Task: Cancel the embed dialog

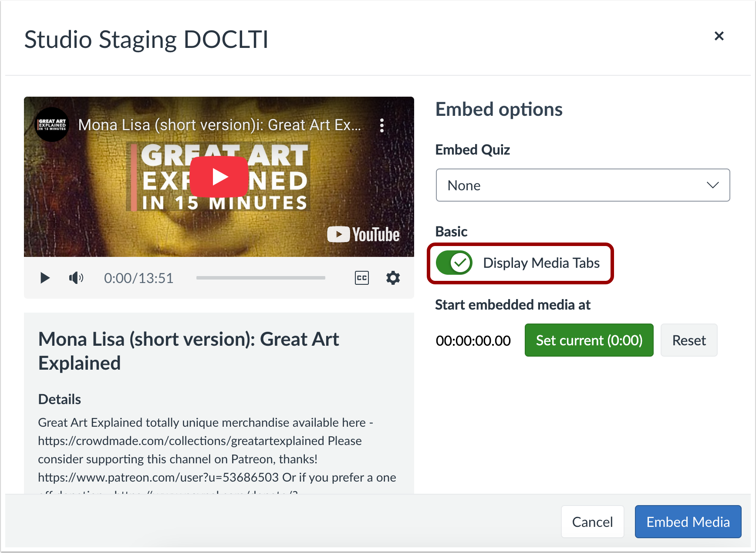Action: click(x=592, y=522)
